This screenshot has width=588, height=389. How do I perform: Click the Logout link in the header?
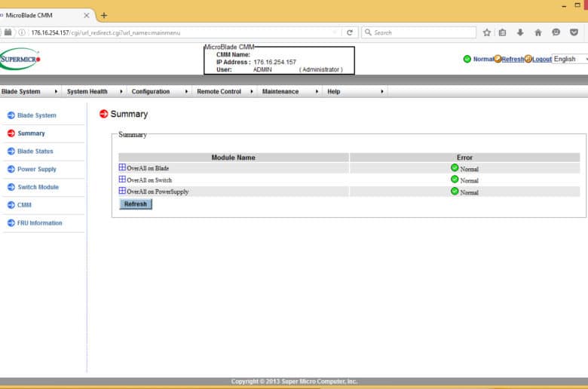tap(542, 59)
